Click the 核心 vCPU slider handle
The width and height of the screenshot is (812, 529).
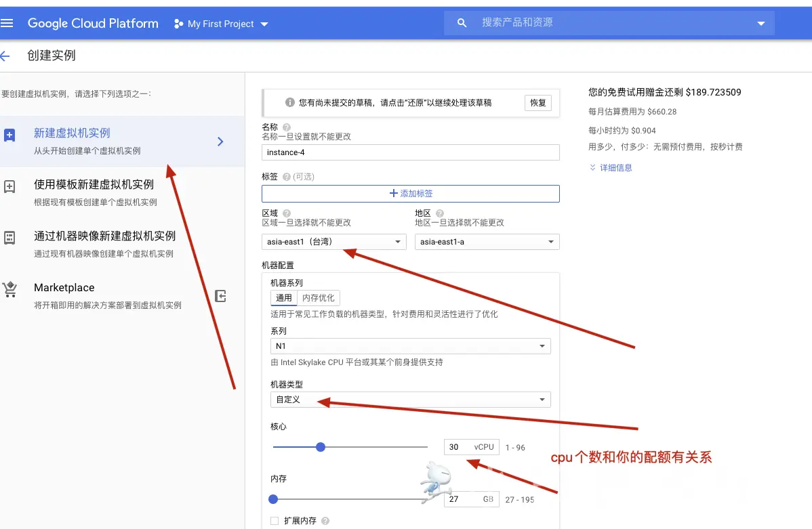tap(321, 446)
